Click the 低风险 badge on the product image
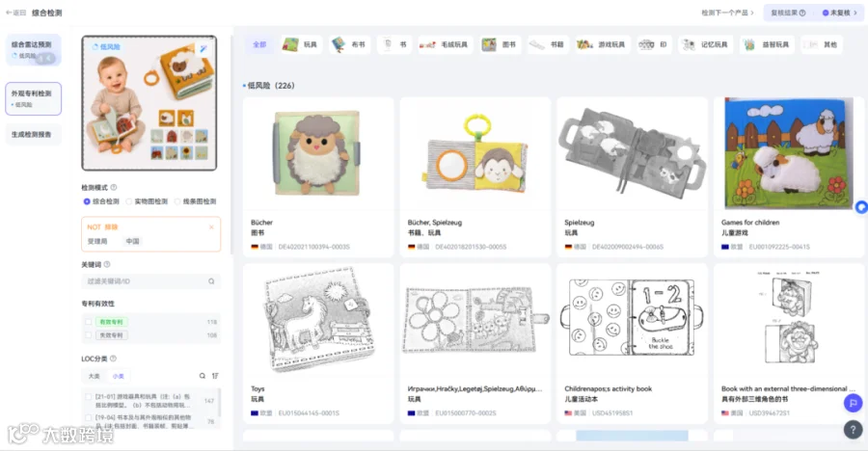The image size is (868, 451). click(106, 47)
